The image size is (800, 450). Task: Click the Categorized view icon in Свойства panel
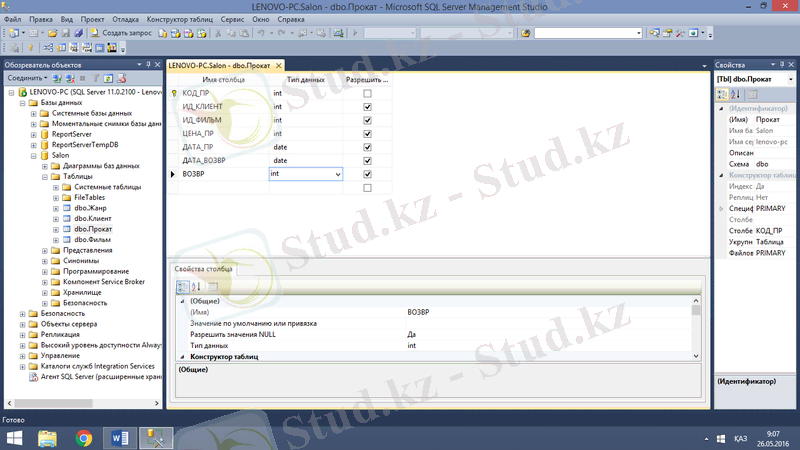coord(722,94)
